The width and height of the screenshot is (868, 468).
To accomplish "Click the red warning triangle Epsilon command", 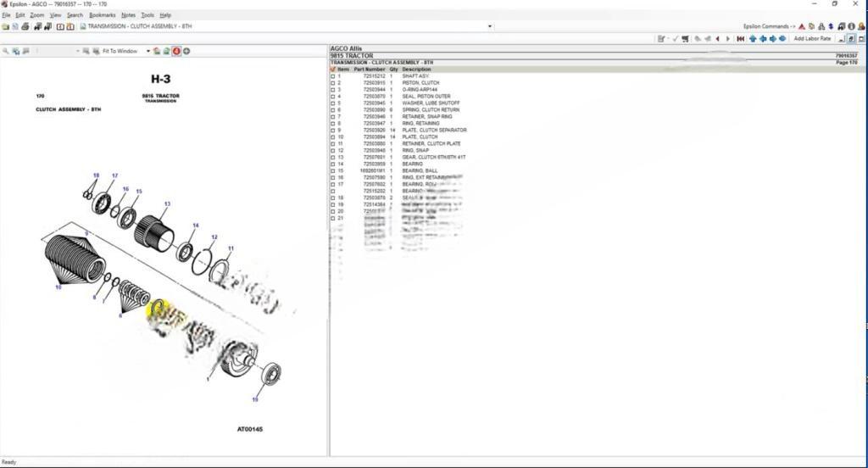I will pyautogui.click(x=801, y=26).
